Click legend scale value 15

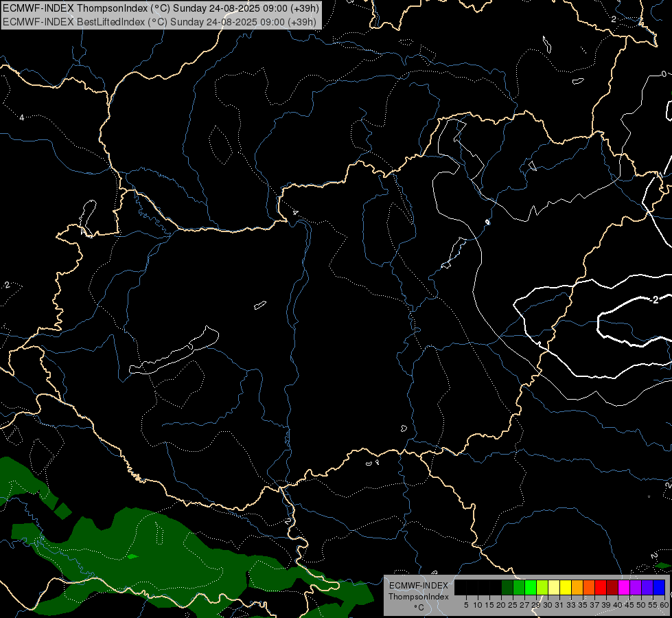coord(489,605)
